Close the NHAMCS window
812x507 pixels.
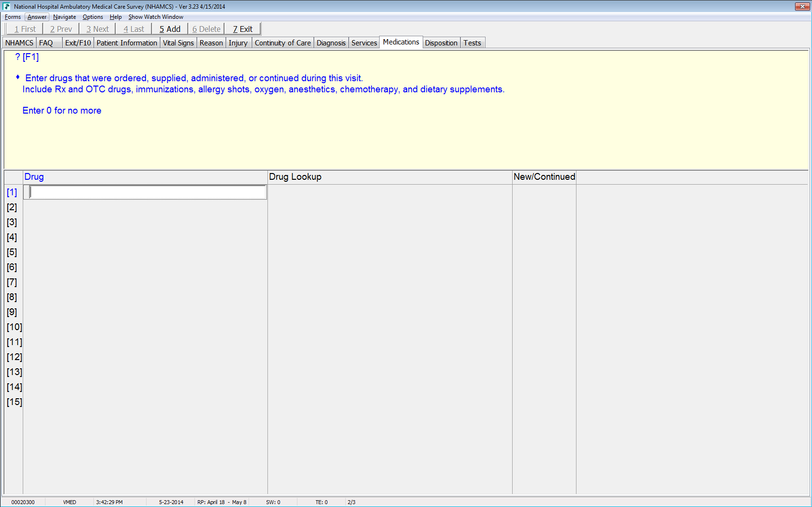pos(802,6)
